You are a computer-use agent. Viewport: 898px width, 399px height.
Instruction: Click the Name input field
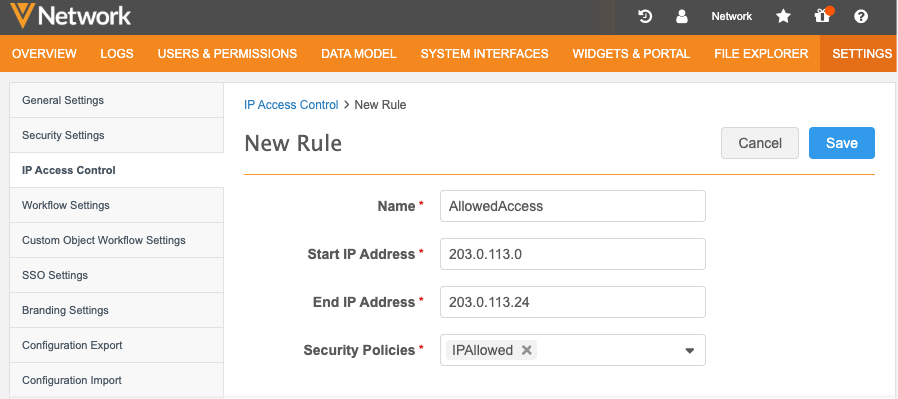[x=573, y=206]
